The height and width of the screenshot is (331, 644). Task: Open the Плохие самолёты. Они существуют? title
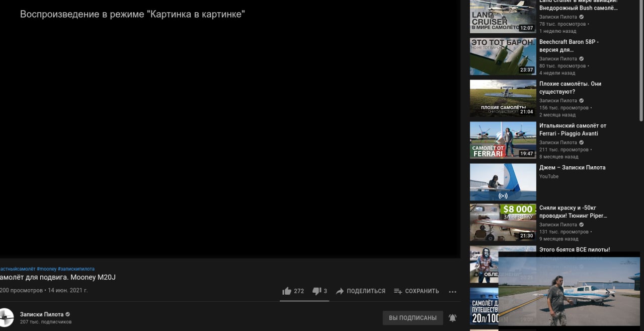[x=570, y=88]
